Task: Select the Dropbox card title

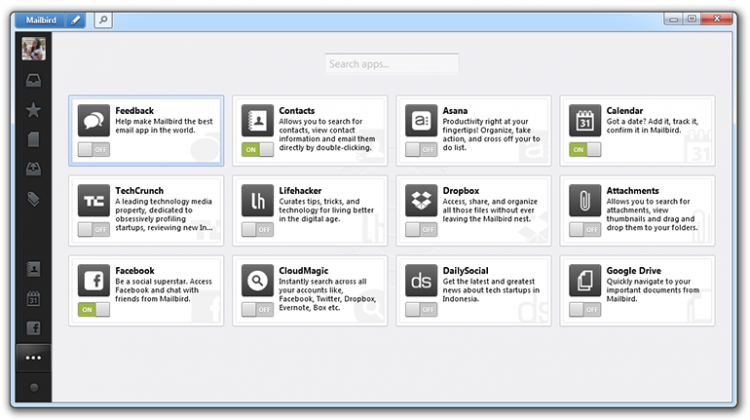Action: pyautogui.click(x=461, y=190)
